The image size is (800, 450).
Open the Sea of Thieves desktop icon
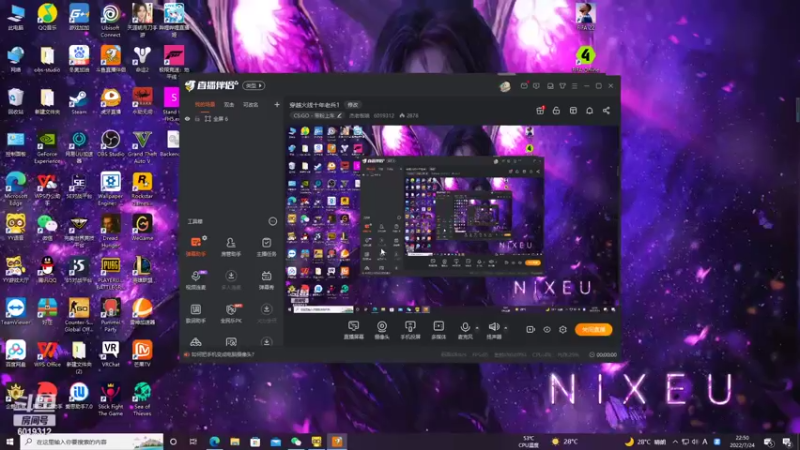click(142, 399)
